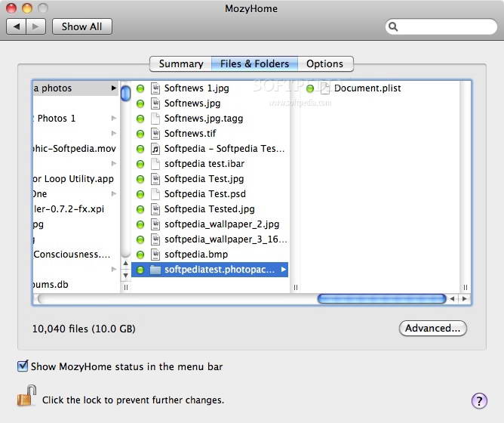Screen dimensions: 504x423
Task: Expand the 'One' folder arrow
Action: tap(113, 194)
